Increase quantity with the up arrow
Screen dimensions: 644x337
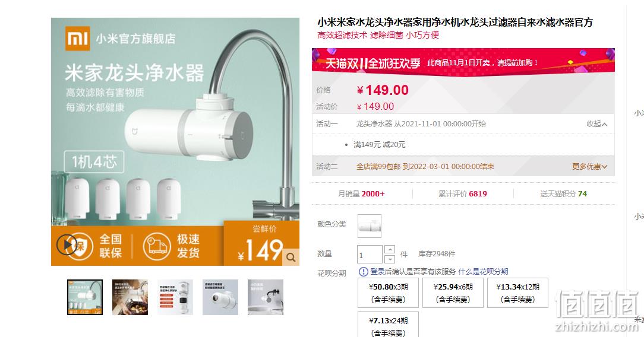(390, 249)
